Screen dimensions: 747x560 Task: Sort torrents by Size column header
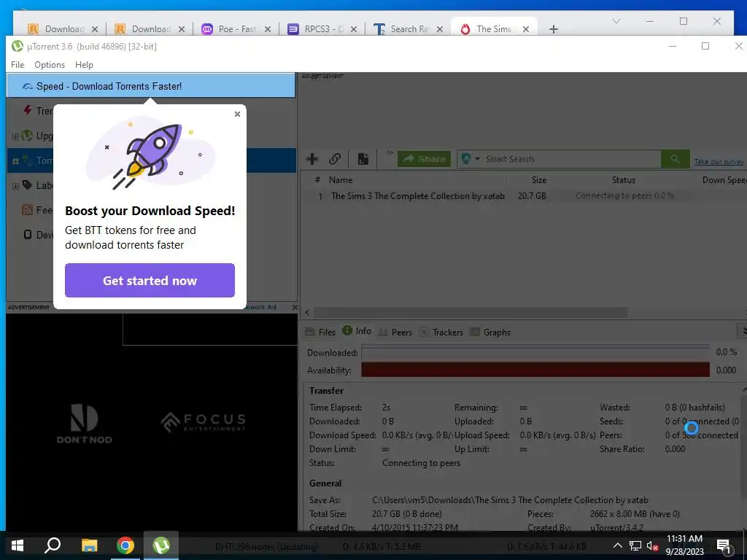[539, 180]
